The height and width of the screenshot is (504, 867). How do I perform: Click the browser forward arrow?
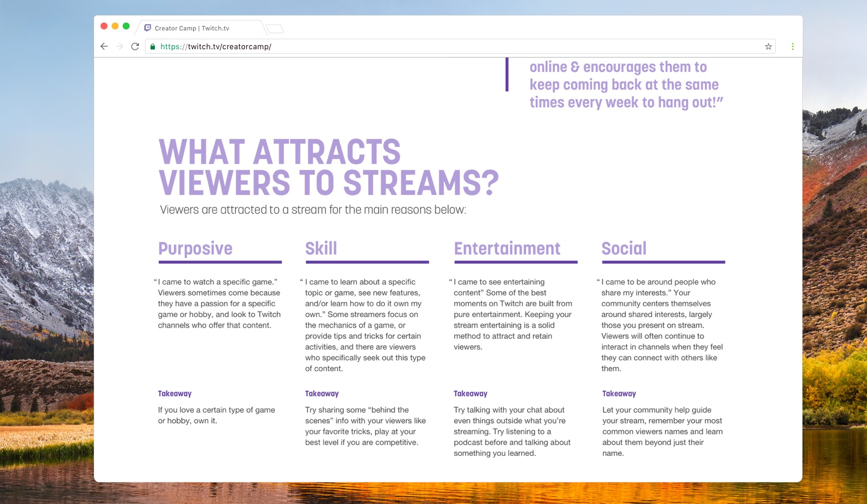(x=119, y=46)
